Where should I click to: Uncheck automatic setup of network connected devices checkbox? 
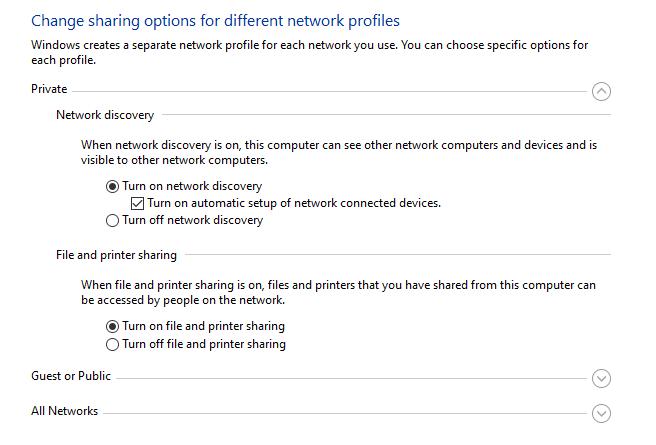pyautogui.click(x=138, y=203)
